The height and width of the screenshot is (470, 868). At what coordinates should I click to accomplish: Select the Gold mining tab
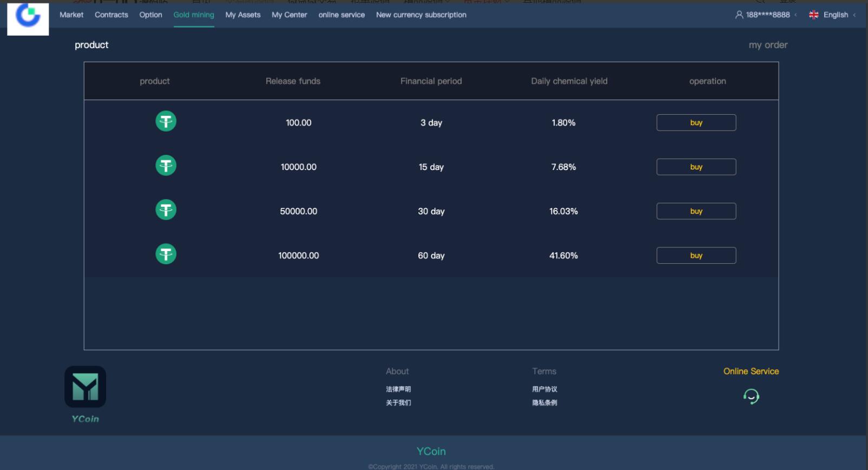pos(194,15)
